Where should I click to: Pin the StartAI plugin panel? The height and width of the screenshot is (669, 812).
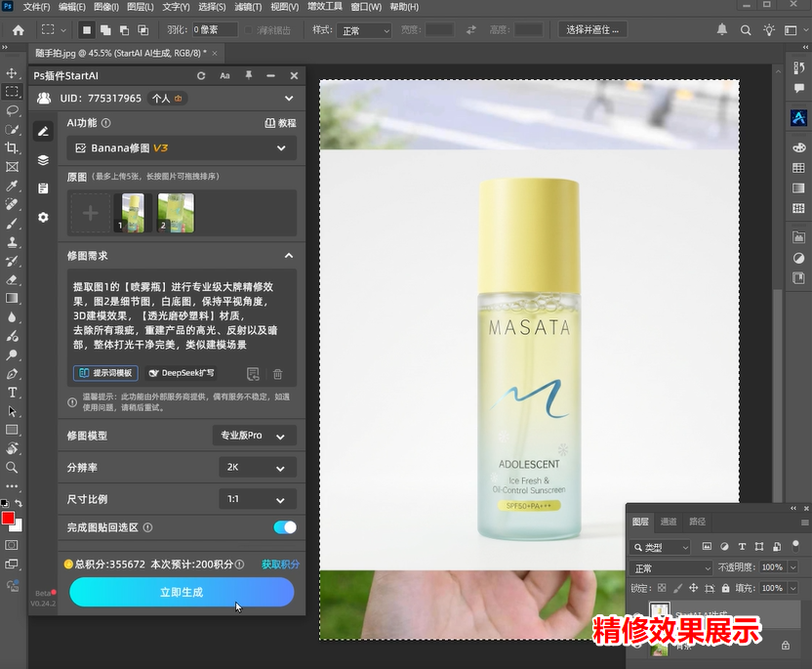click(x=249, y=75)
